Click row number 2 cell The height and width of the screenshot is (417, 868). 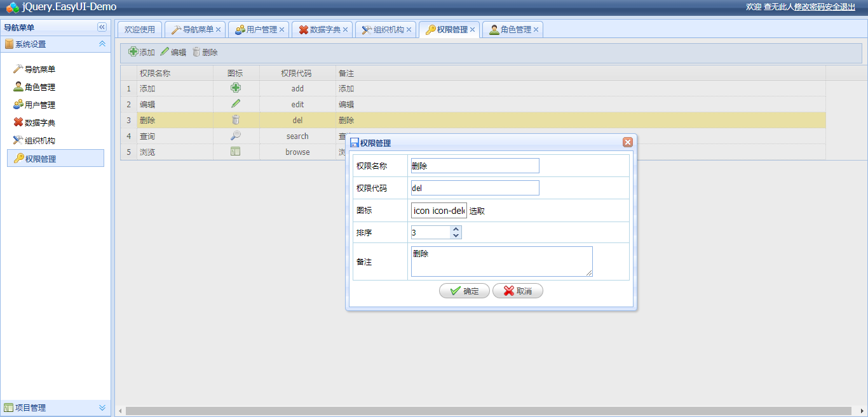[x=128, y=104]
